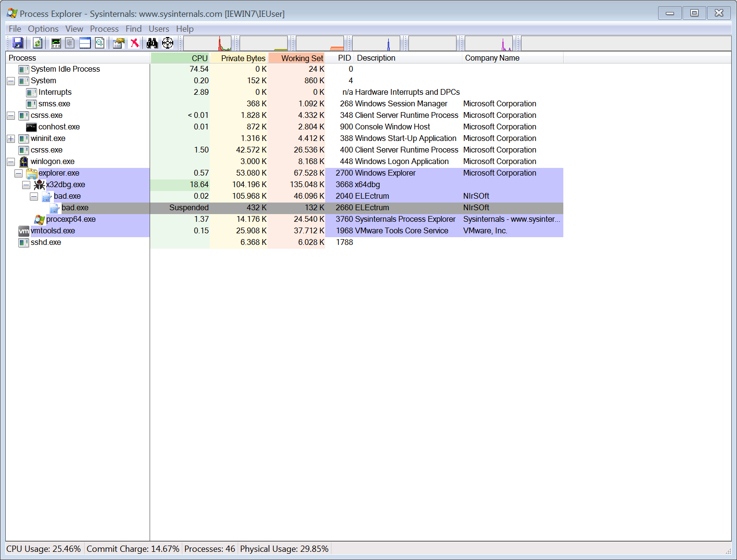Open the View menu
The image size is (737, 560).
pos(74,29)
